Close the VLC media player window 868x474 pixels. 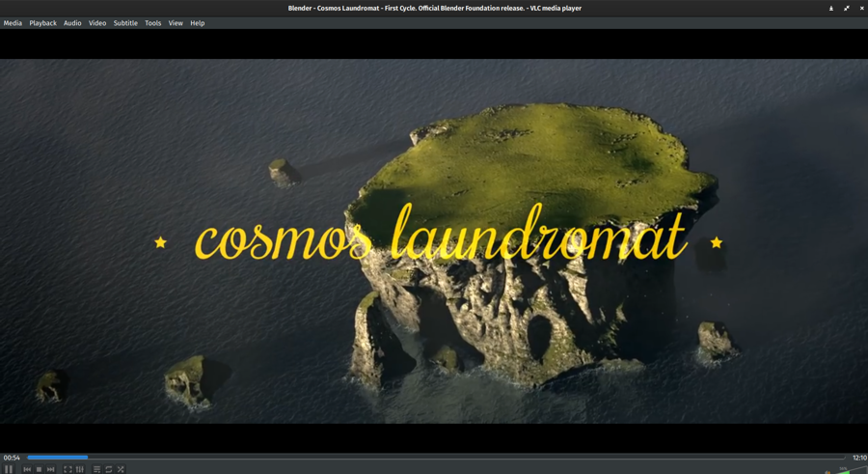pos(862,9)
